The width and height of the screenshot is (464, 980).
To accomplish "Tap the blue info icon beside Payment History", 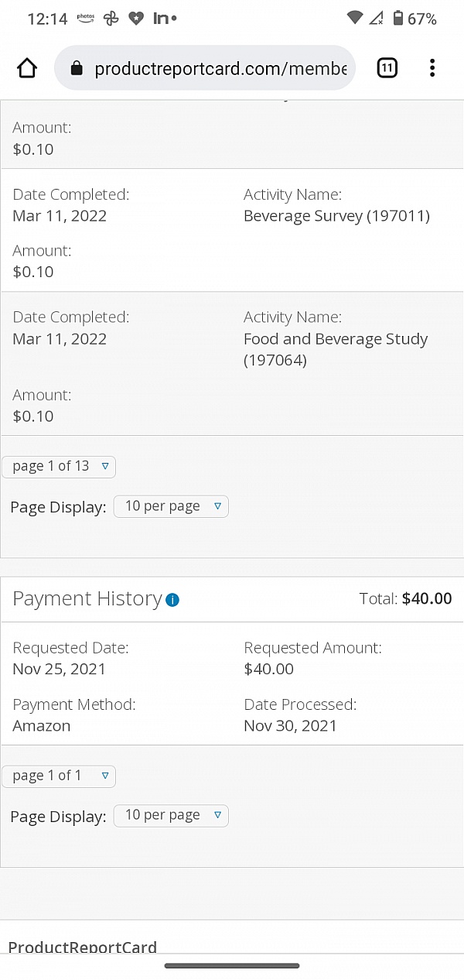I will (173, 600).
